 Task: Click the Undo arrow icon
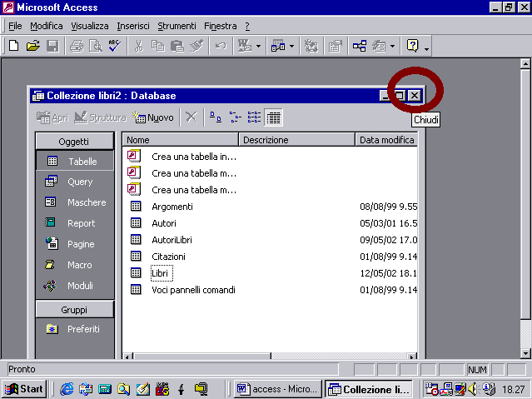(x=221, y=46)
